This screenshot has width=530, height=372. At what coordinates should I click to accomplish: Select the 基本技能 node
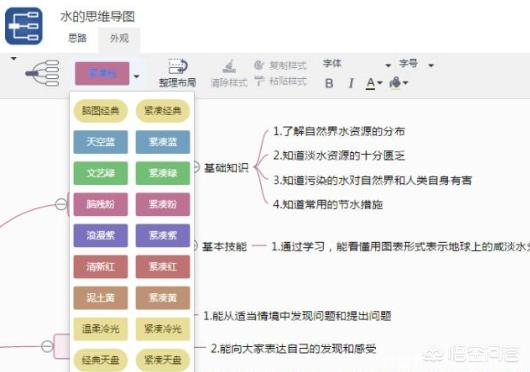tap(224, 247)
